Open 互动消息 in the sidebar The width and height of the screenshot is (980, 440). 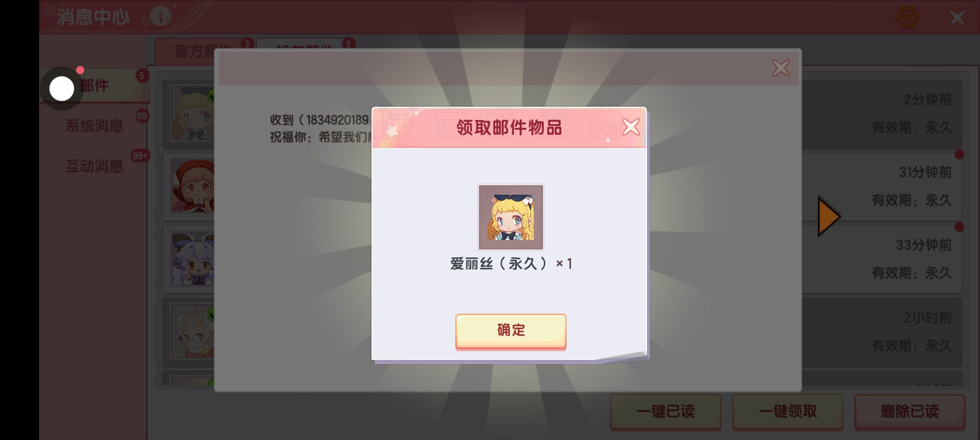(x=94, y=166)
